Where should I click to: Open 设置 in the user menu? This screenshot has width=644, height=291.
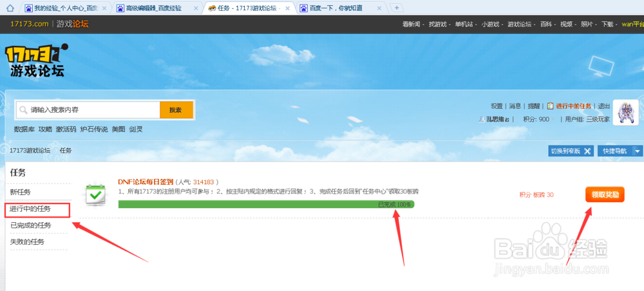[497, 106]
